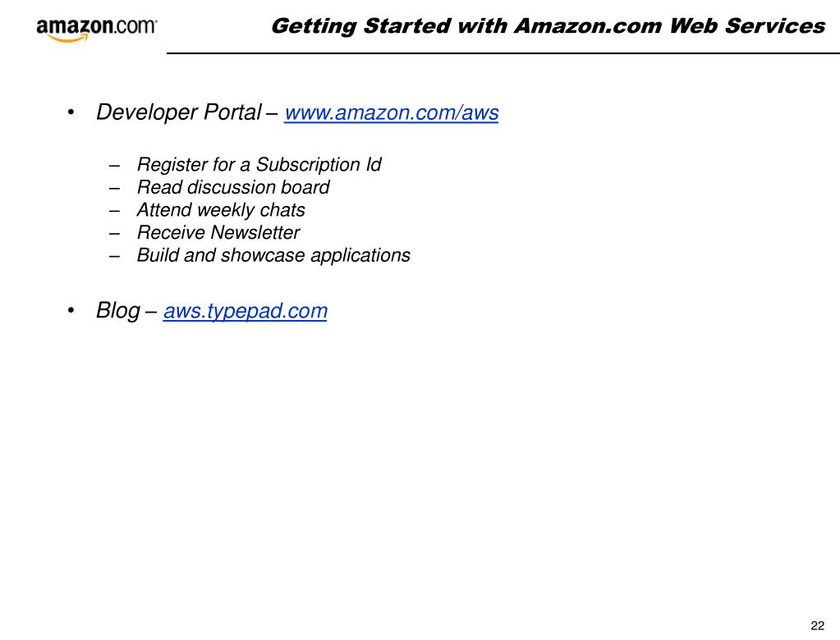Click the horizontal rule under the title
Screen dimensions: 840x640
pyautogui.click(x=503, y=53)
